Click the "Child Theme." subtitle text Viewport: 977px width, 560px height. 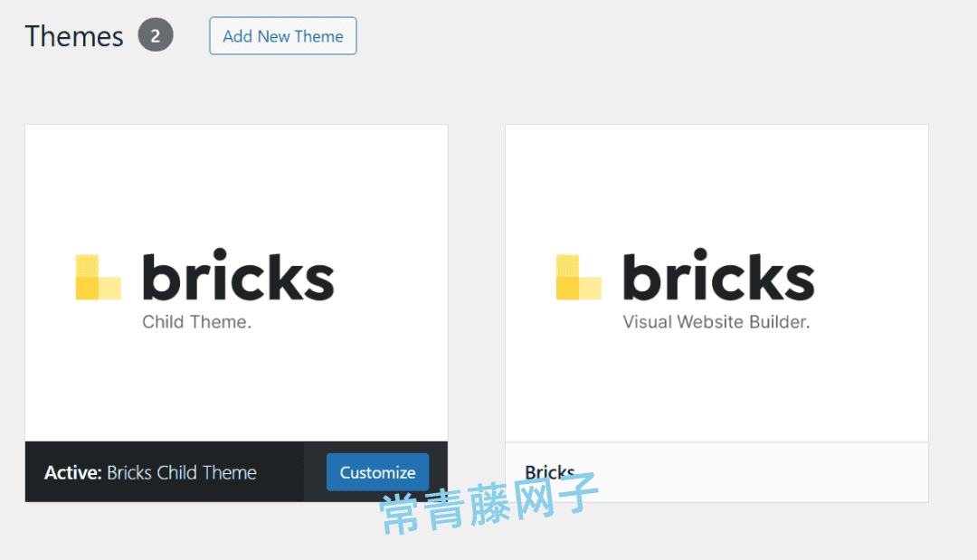[x=196, y=322]
